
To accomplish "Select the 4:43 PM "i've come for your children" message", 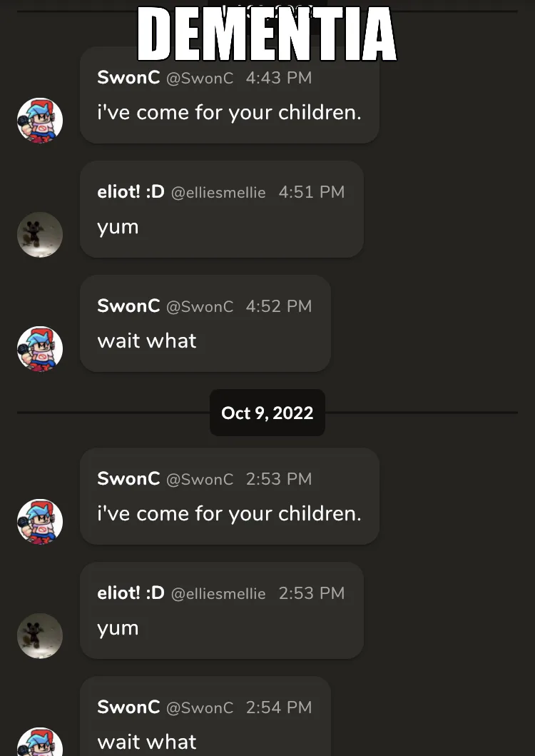I will (229, 113).
